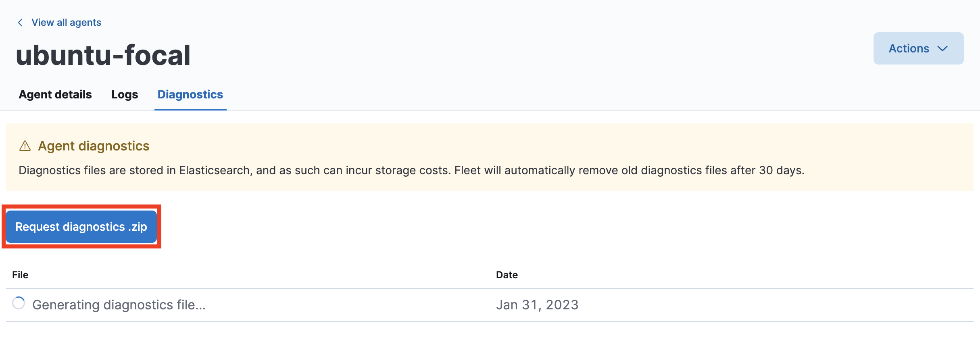The image size is (980, 338).
Task: Click the ubuntu-focal agent title
Action: [x=104, y=54]
